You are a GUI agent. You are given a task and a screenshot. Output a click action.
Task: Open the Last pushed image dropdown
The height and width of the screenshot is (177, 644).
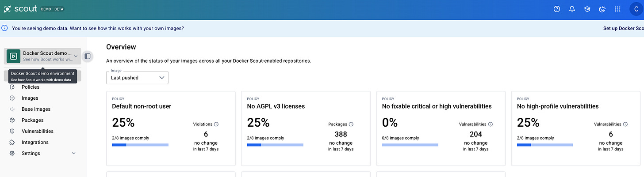137,77
